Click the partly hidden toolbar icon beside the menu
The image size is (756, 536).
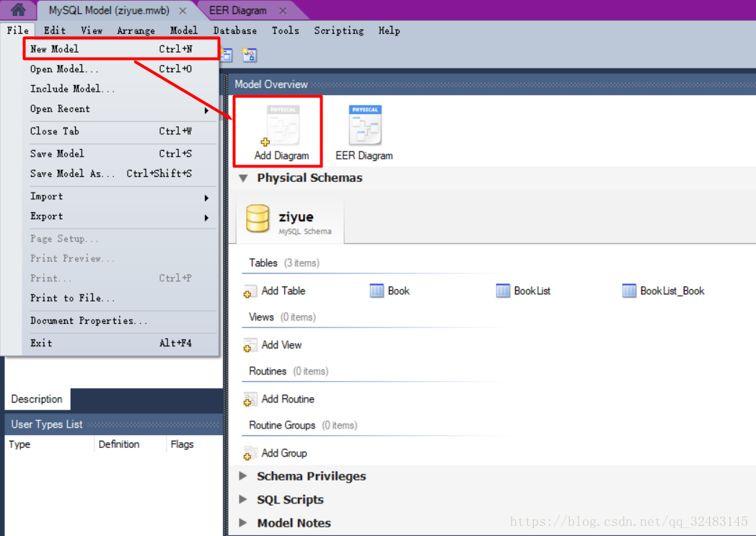[227, 55]
